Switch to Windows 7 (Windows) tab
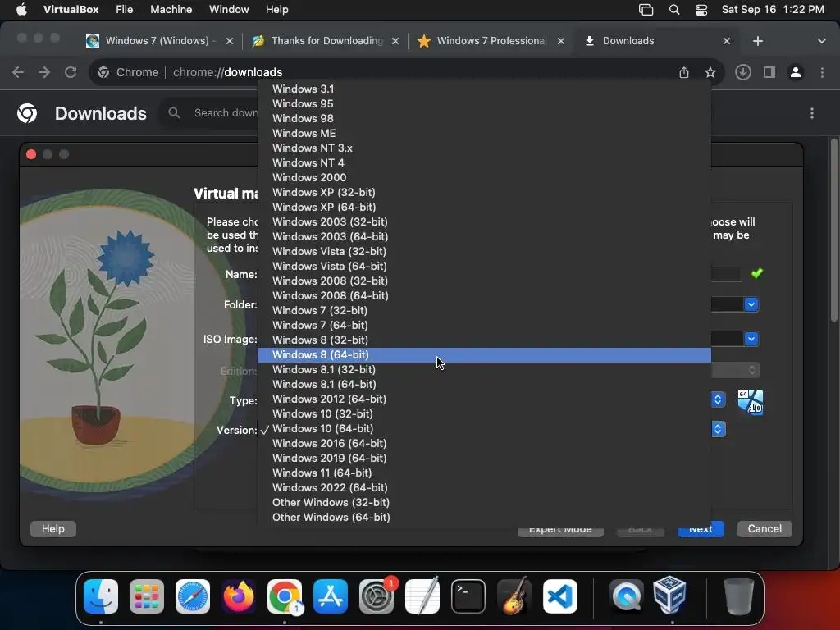Screen dimensions: 840x630 [160, 41]
